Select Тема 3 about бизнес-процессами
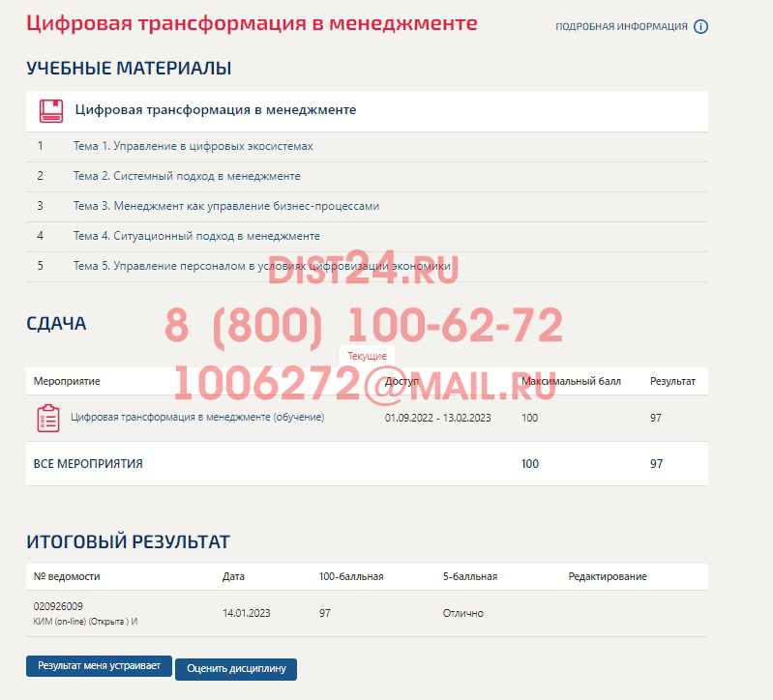 (x=225, y=206)
